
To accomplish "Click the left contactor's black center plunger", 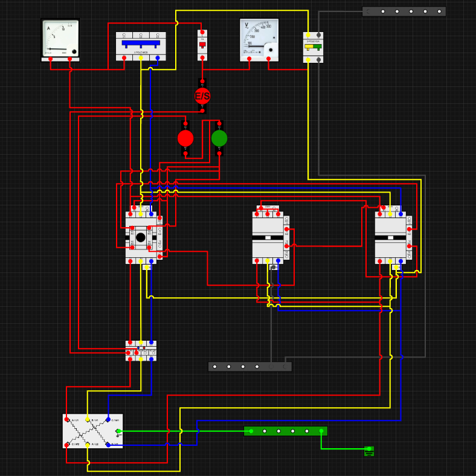I will coord(141,237).
